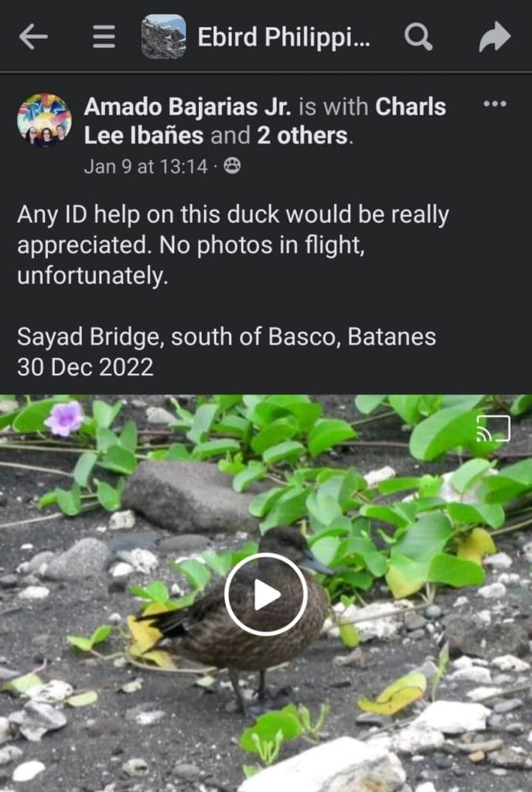This screenshot has height=792, width=532.
Task: Play the duck video
Action: coord(265,595)
